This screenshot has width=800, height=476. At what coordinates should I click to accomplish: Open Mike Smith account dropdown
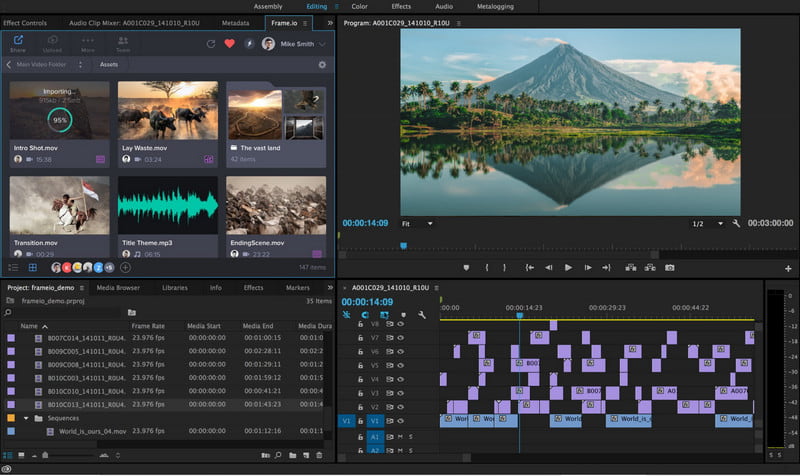(x=322, y=44)
